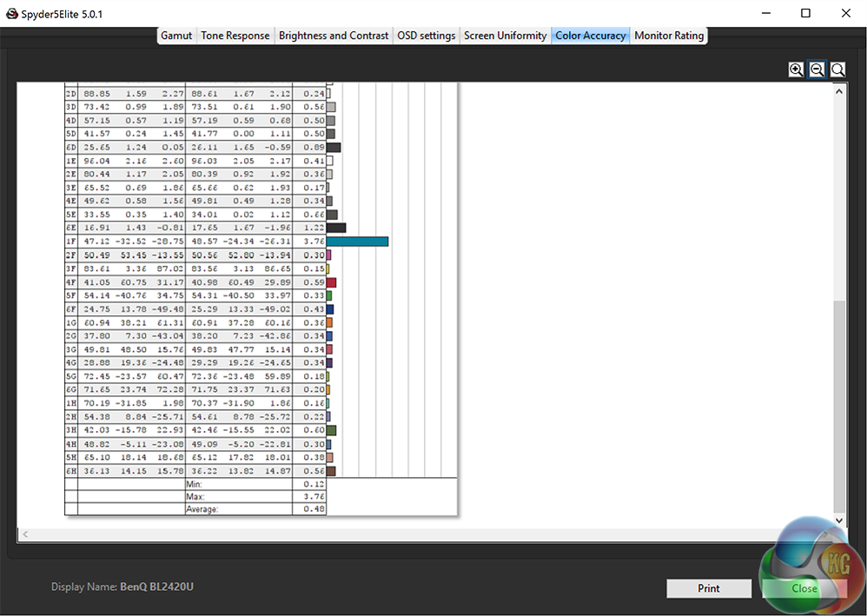Click the vertical scrollbar thumb
The image size is (867, 616).
pyautogui.click(x=839, y=407)
